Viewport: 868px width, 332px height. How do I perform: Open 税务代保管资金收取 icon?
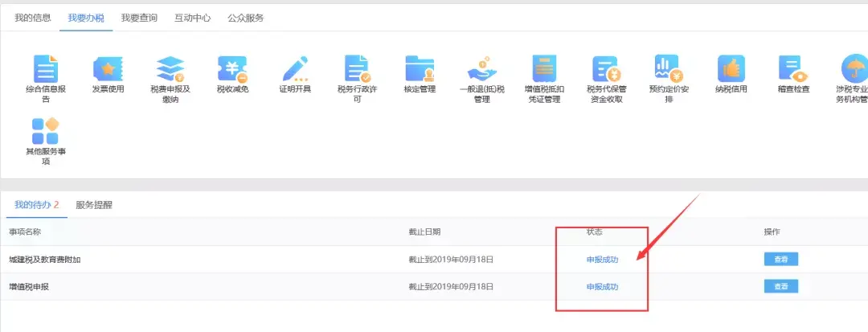[x=606, y=69]
